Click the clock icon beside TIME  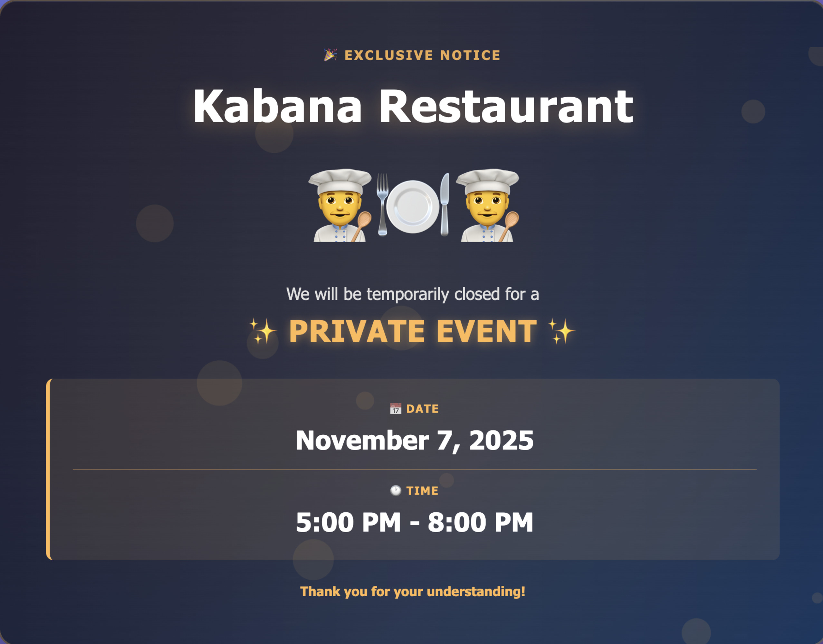[x=395, y=490]
